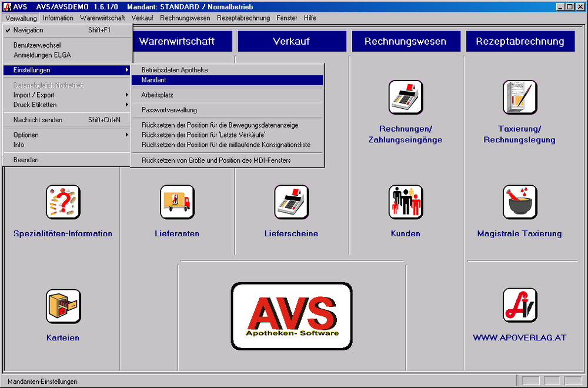Click the Rezeptabrechnung header button
588x388 pixels.
(520, 41)
